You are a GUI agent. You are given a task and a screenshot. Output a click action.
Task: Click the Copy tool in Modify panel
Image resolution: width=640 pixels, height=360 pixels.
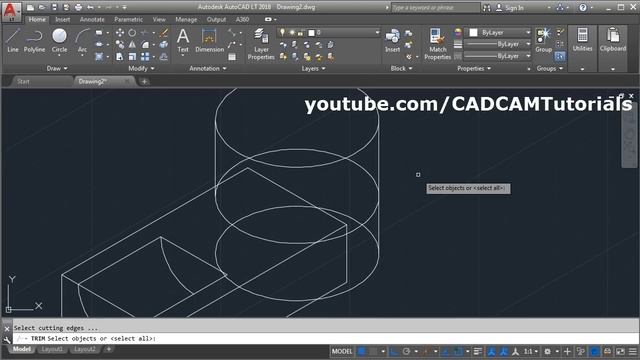coord(120,44)
